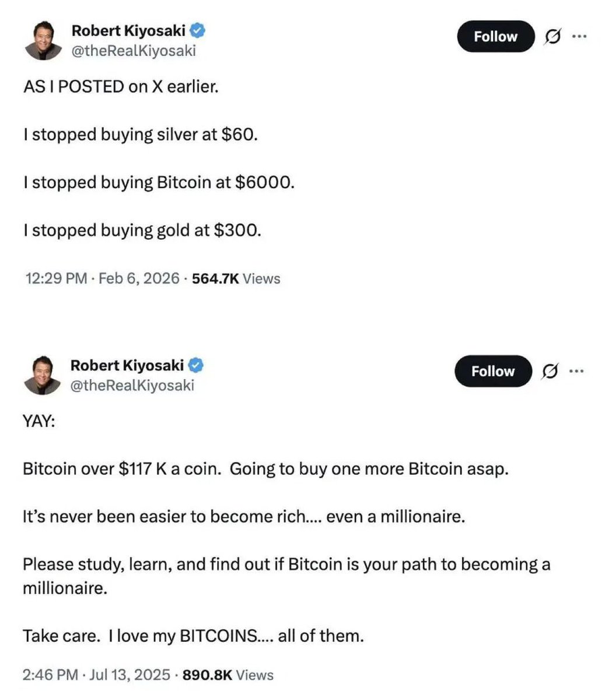The height and width of the screenshot is (700, 605).
Task: Click the 2:46 PM · Jul 13, 2025 timestamp
Action: pos(97,675)
